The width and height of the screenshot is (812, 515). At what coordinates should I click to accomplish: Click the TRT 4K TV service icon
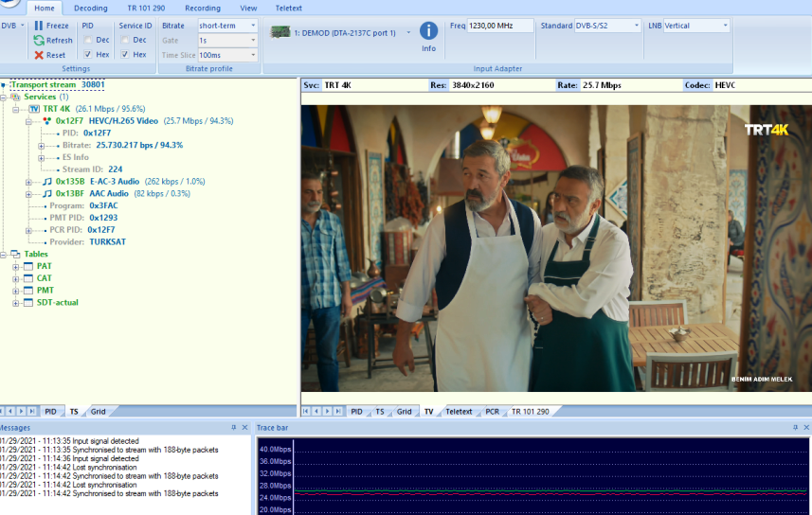(34, 109)
